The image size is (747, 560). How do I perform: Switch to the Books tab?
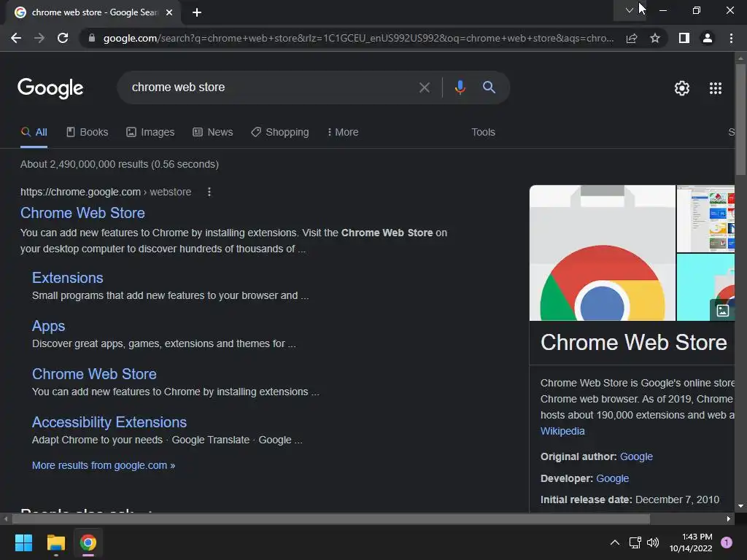pos(88,133)
